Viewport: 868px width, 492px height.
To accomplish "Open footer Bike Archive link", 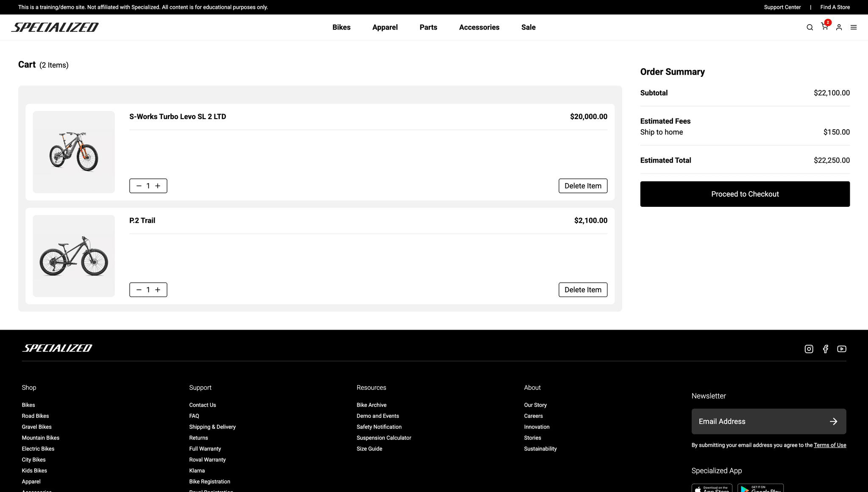I will coord(372,405).
